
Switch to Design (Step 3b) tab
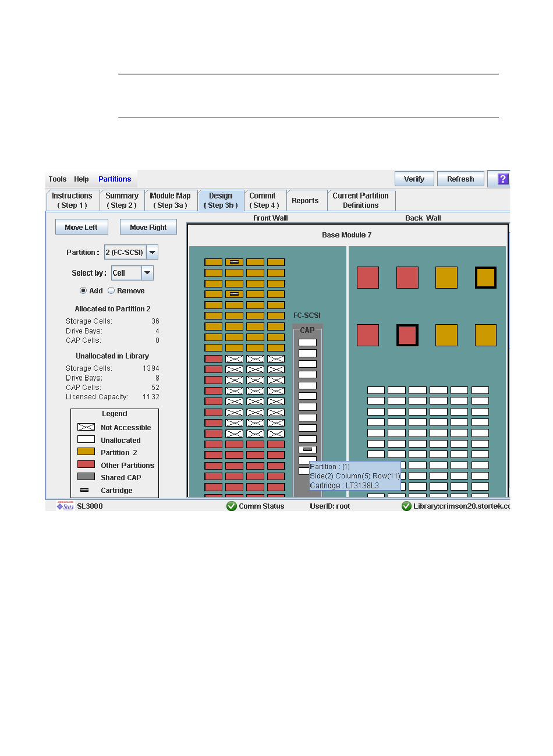(x=221, y=200)
